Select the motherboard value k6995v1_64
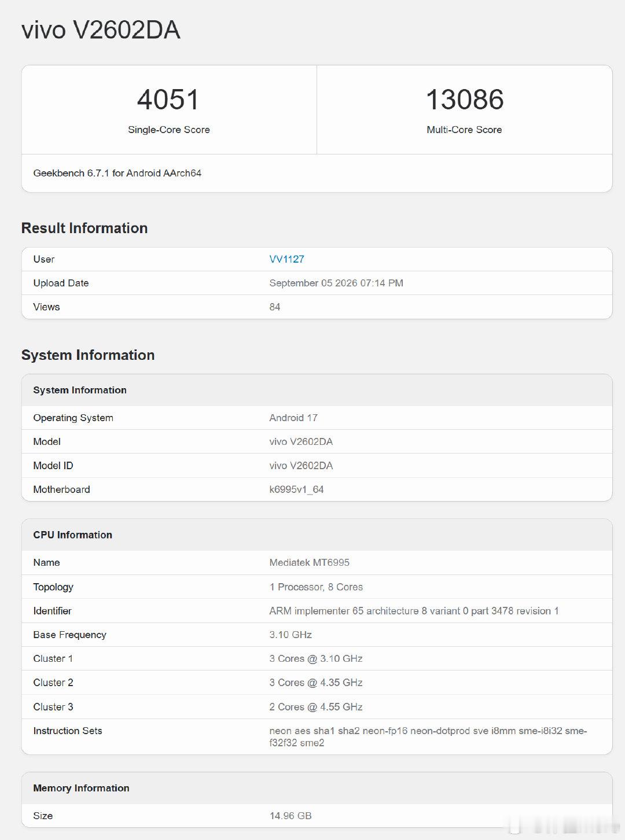Image resolution: width=625 pixels, height=840 pixels. pos(296,489)
